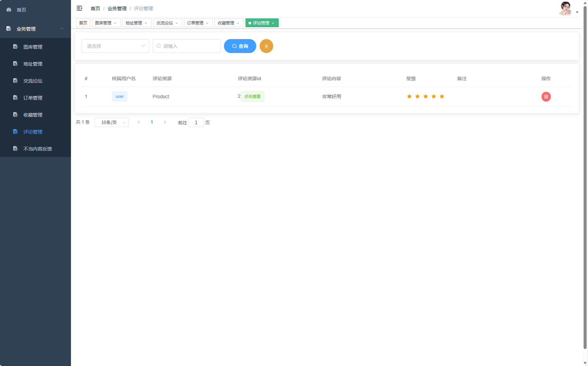This screenshot has height=366, width=588.
Task: Close the 订单管理 tab
Action: [x=207, y=23]
